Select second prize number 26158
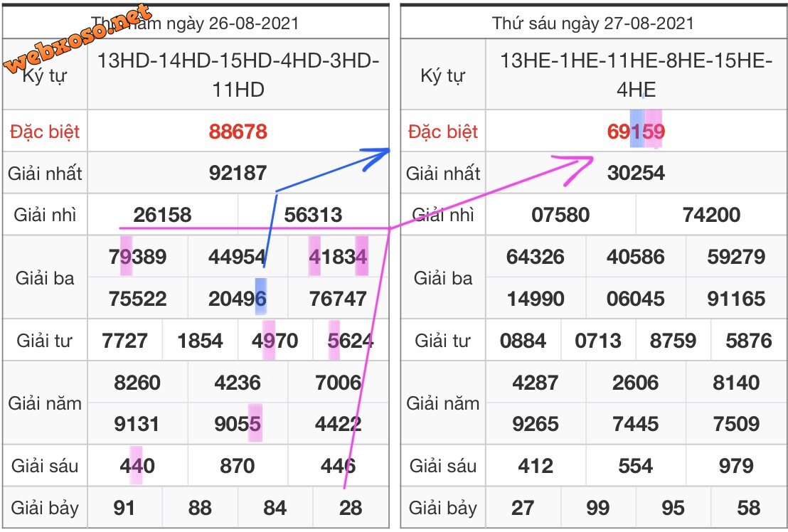 click(162, 215)
